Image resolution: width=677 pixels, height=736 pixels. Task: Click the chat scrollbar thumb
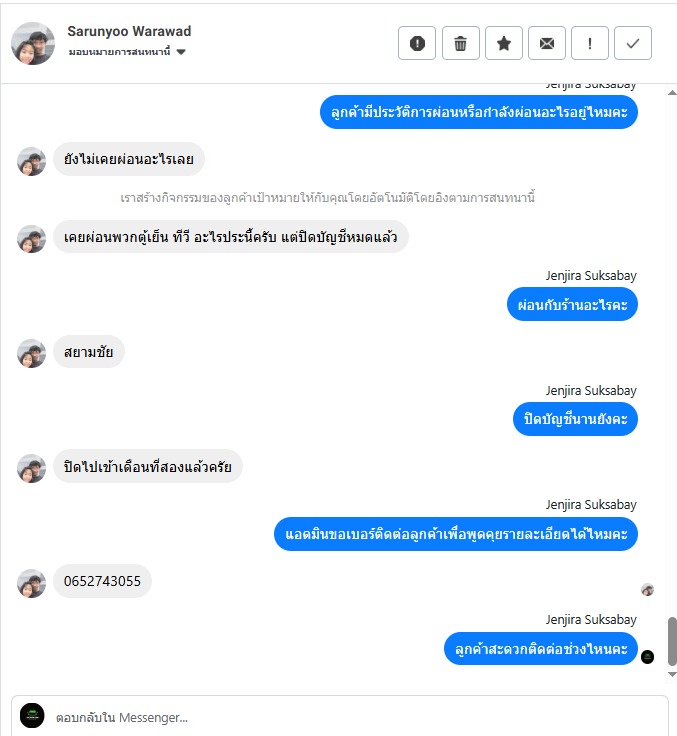(672, 641)
